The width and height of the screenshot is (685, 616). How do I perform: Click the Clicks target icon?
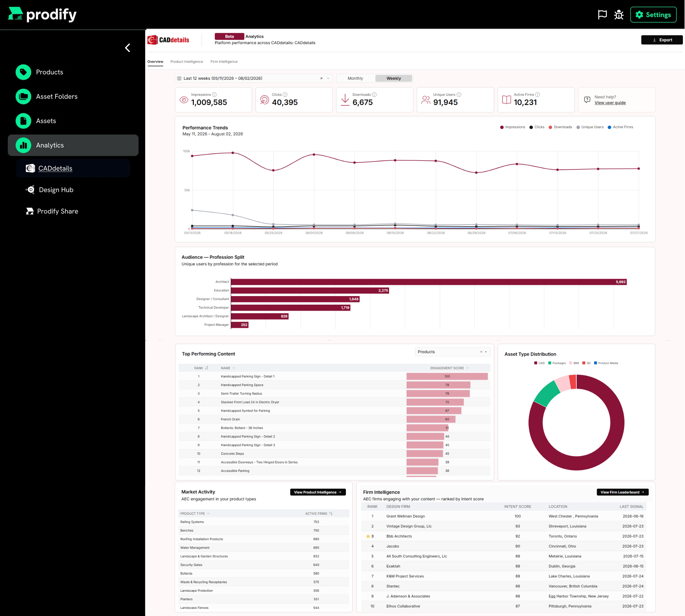[264, 100]
